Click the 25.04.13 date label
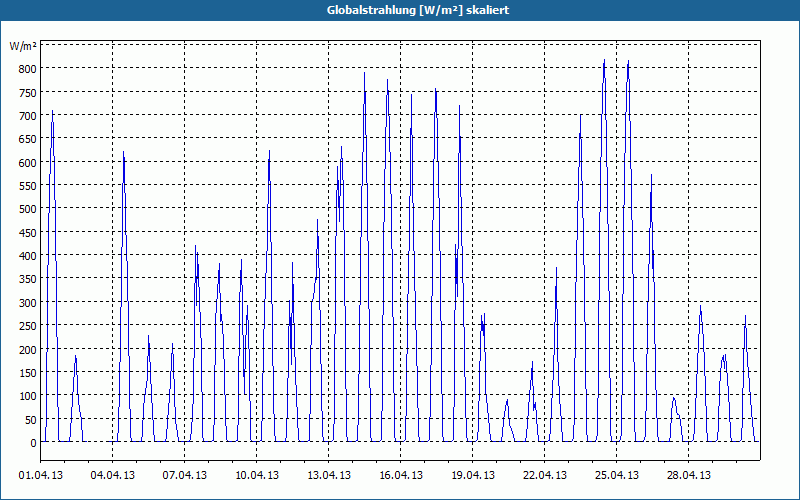 point(616,476)
